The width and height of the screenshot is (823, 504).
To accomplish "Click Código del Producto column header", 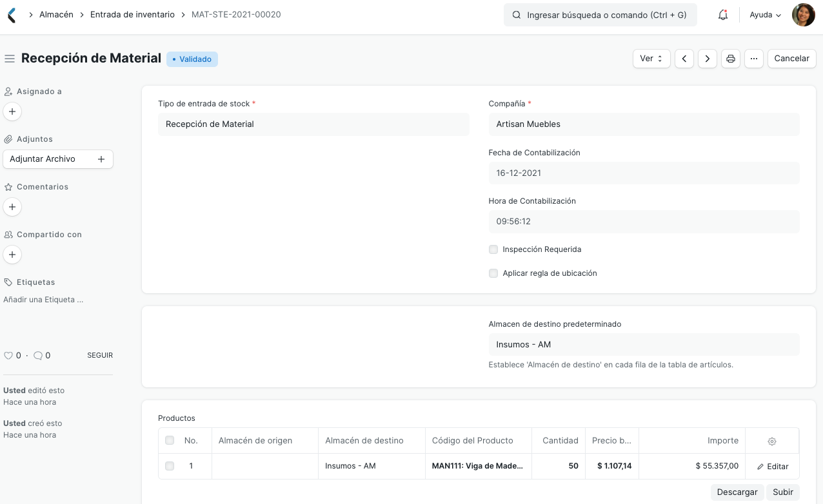I will (x=478, y=441).
